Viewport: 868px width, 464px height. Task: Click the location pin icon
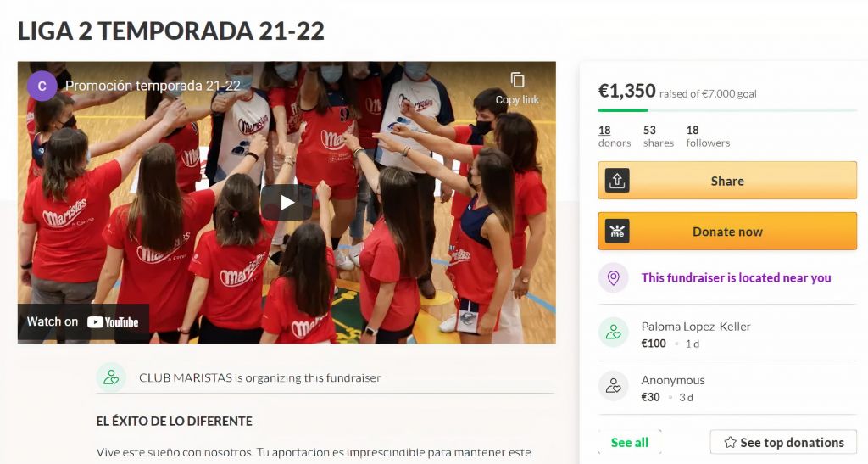pyautogui.click(x=614, y=277)
